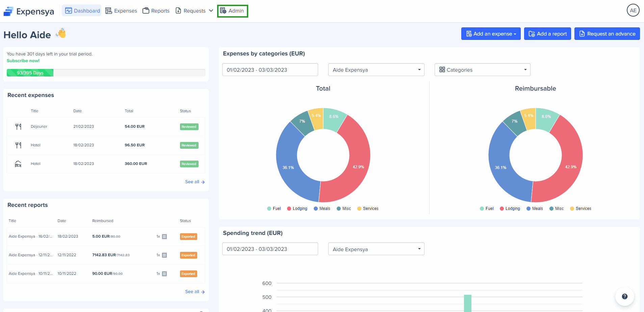Toggle Lodging legend in Total chart
This screenshot has width=644, height=312.
(x=297, y=209)
